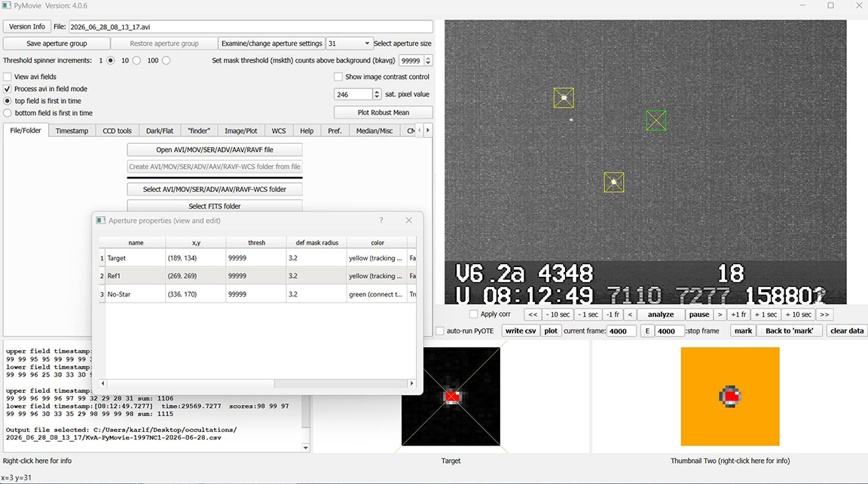Open the Median/Misc tab
Image resolution: width=868 pixels, height=484 pixels.
(374, 131)
